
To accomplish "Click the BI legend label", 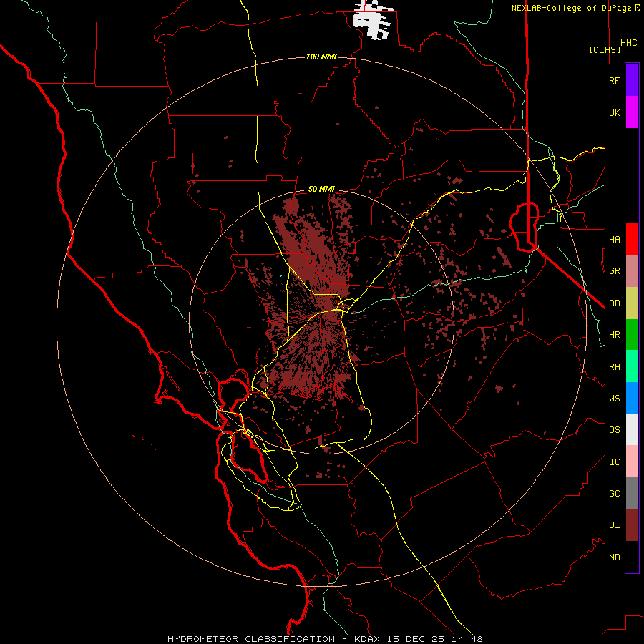I will coord(614,525).
